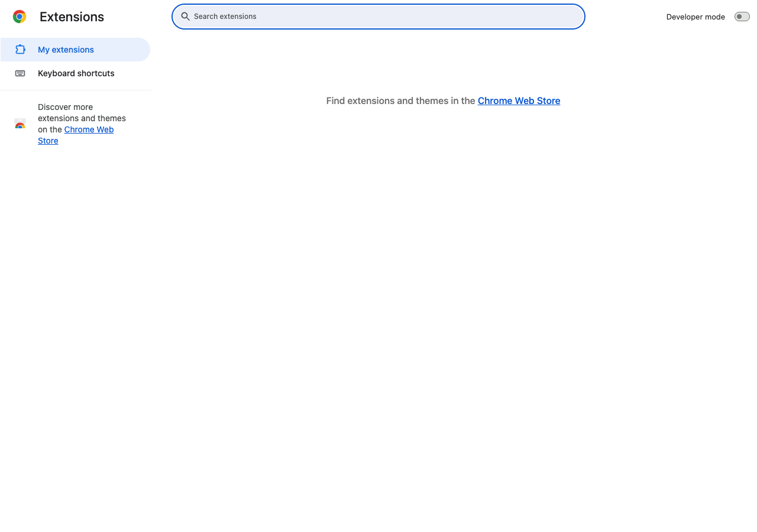Click 'Find extensions and themes in the' text
The height and width of the screenshot is (532, 757).
click(400, 100)
